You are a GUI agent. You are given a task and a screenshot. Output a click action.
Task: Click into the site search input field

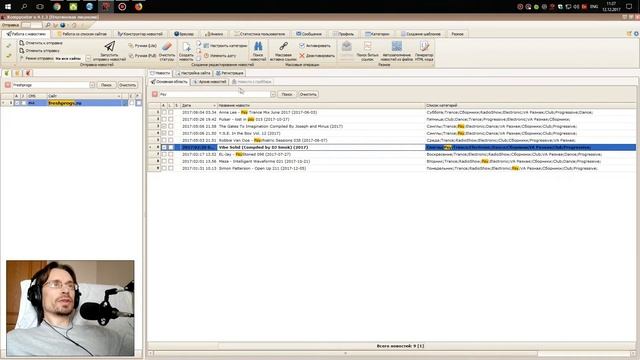(50, 85)
